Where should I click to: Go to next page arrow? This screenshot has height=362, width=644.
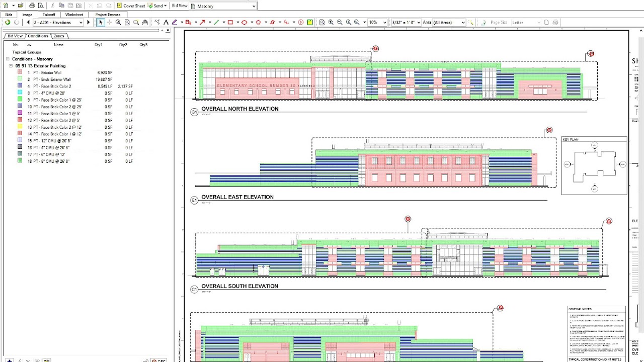coord(89,22)
